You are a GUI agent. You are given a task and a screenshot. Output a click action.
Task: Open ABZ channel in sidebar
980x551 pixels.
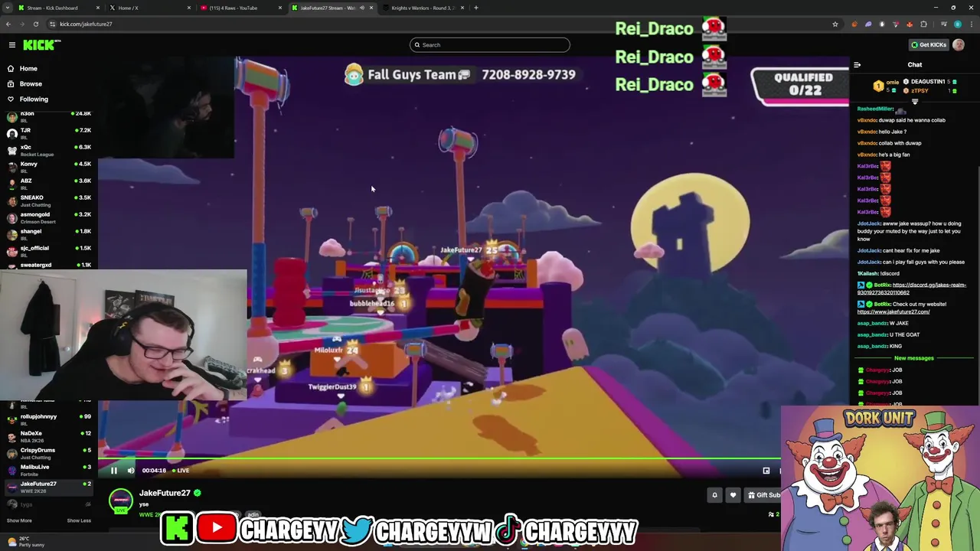click(x=47, y=184)
